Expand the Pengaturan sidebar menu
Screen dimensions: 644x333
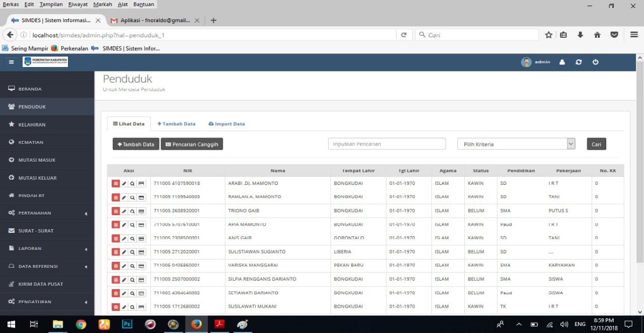click(47, 302)
